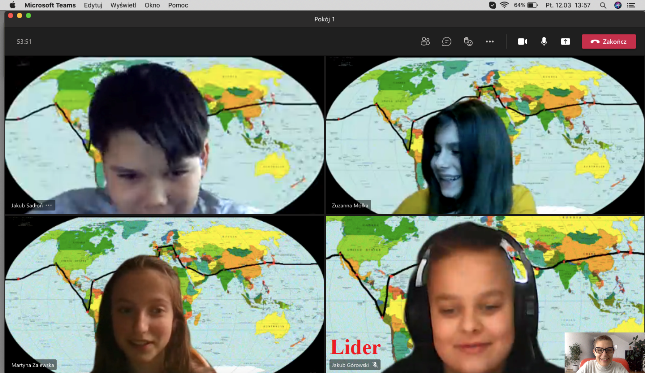Open the Edytuj menu
Screen dimensions: 645x373
point(93,5)
